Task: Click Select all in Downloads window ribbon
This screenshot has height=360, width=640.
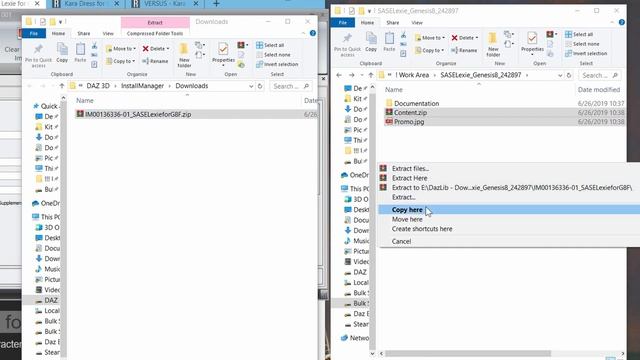Action: 270,45
